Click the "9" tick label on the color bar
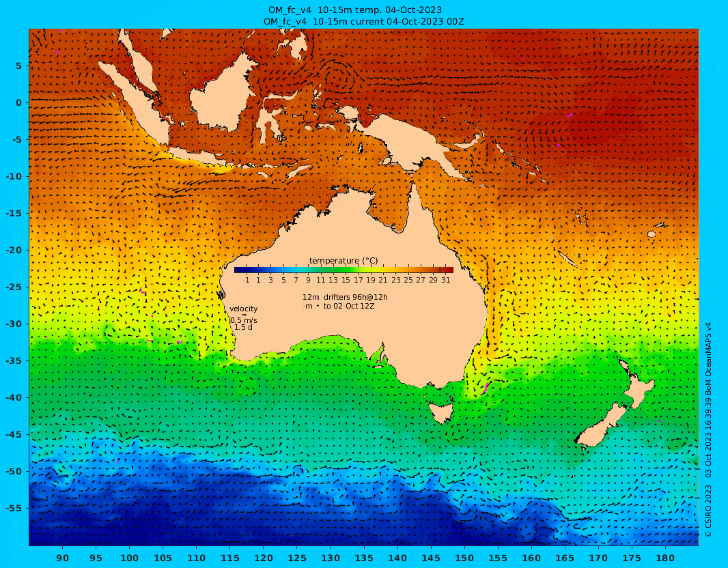The height and width of the screenshot is (568, 728). click(308, 280)
